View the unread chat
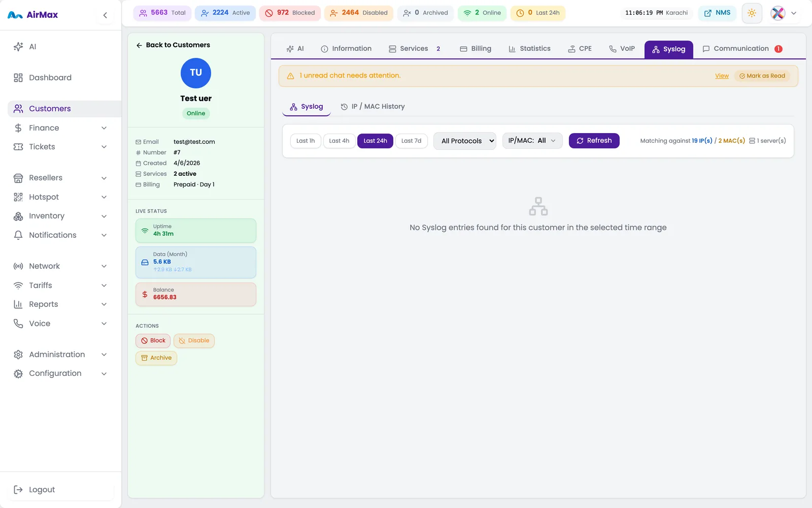The image size is (812, 508). pyautogui.click(x=722, y=76)
